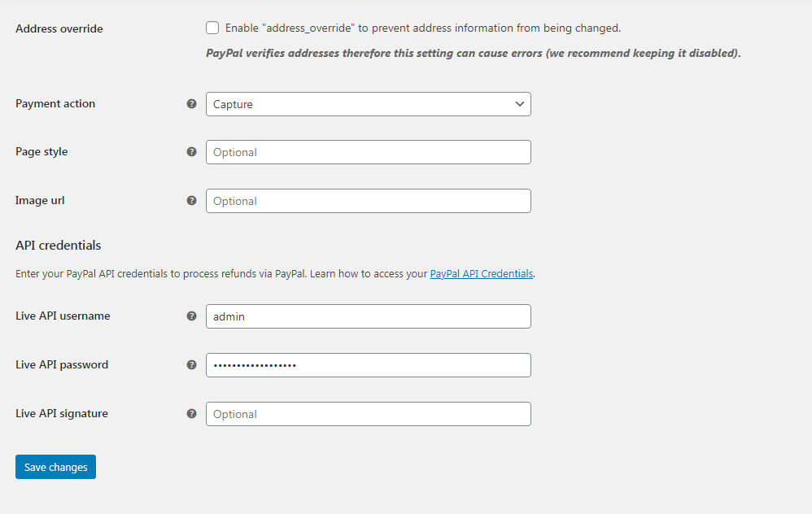Select the Live API username field containing admin
The height and width of the screenshot is (514, 812).
coord(368,316)
